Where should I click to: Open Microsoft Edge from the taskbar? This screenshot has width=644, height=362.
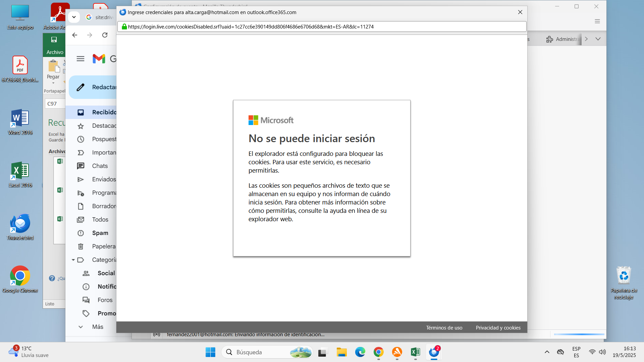pos(360,352)
